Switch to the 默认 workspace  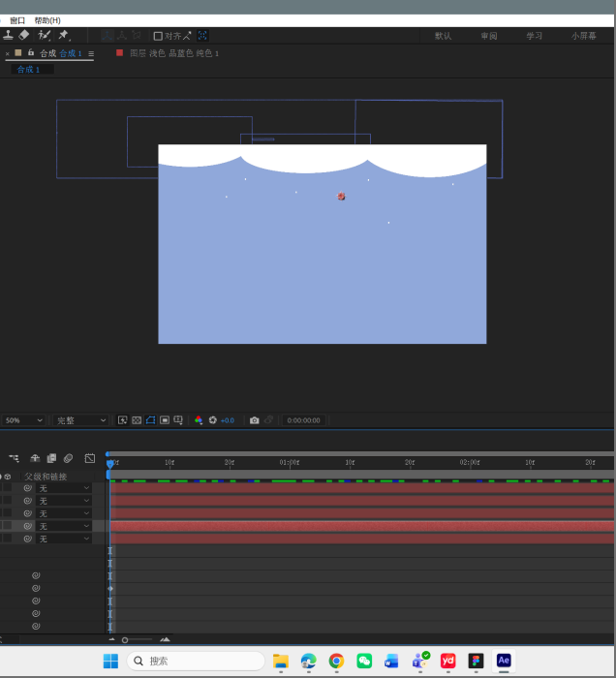coord(443,36)
